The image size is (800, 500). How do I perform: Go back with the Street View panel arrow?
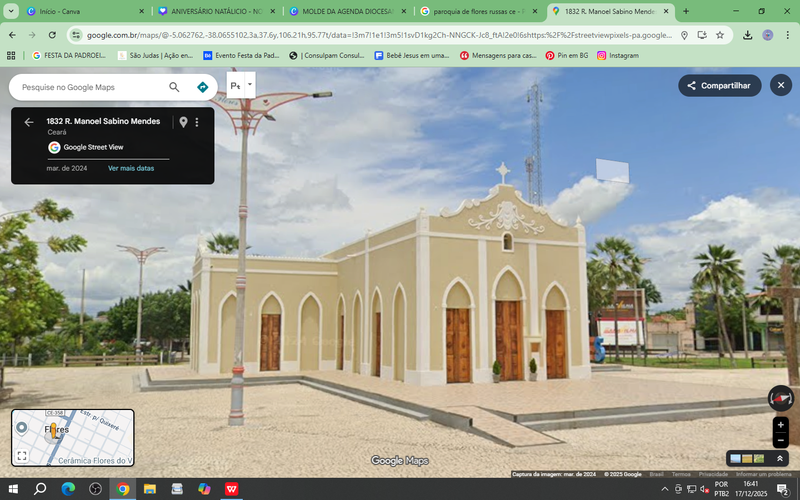(29, 122)
